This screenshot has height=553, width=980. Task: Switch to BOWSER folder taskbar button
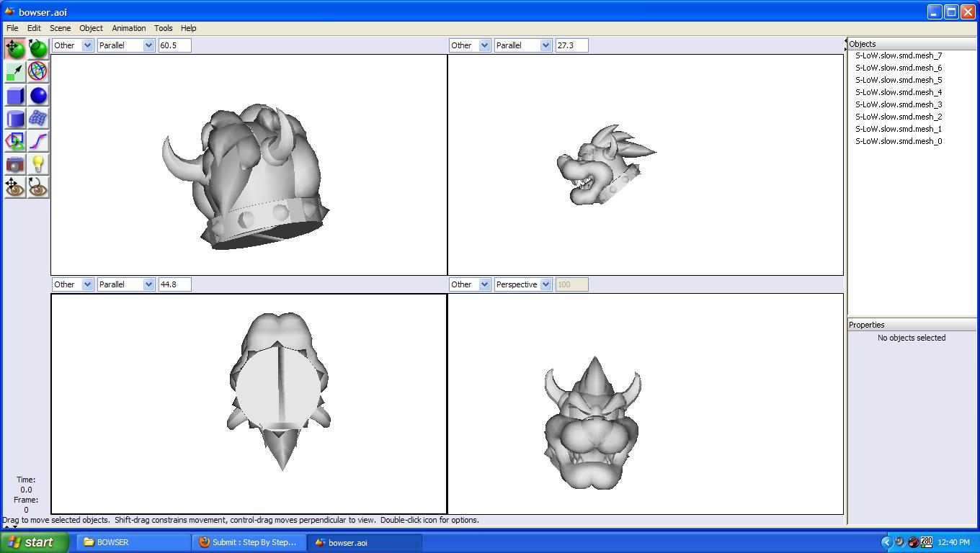133,542
